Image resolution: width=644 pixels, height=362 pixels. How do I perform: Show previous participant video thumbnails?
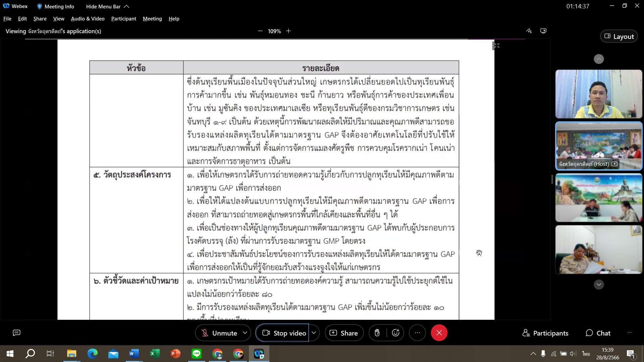point(599,59)
